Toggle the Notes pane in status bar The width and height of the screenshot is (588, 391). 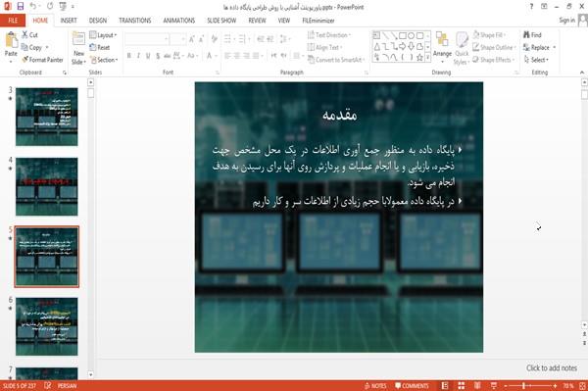tap(375, 386)
